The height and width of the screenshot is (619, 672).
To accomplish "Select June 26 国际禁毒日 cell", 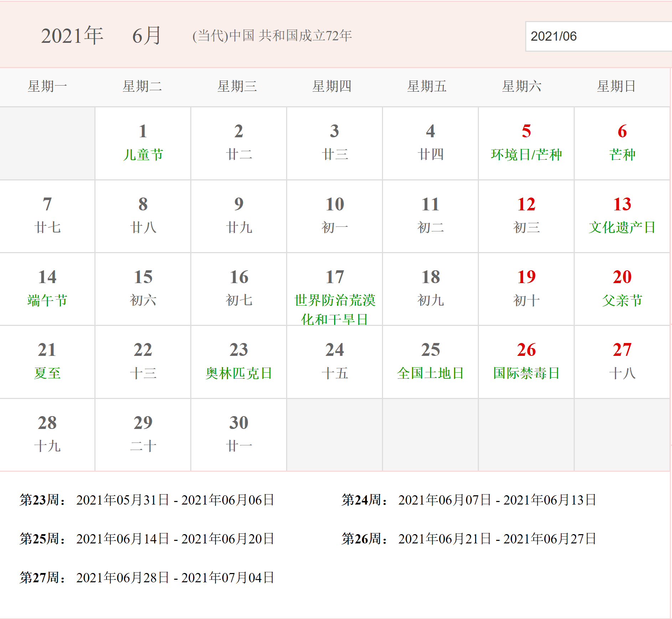I will click(x=526, y=362).
